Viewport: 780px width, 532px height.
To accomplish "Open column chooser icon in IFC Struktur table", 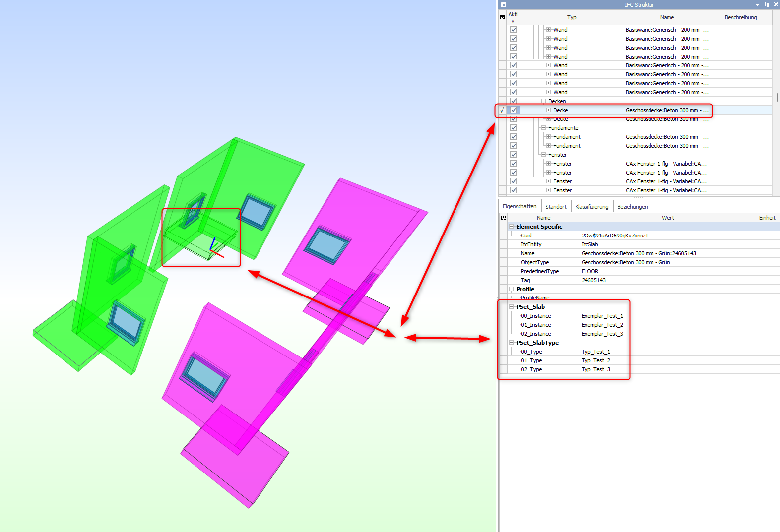I will coord(502,17).
